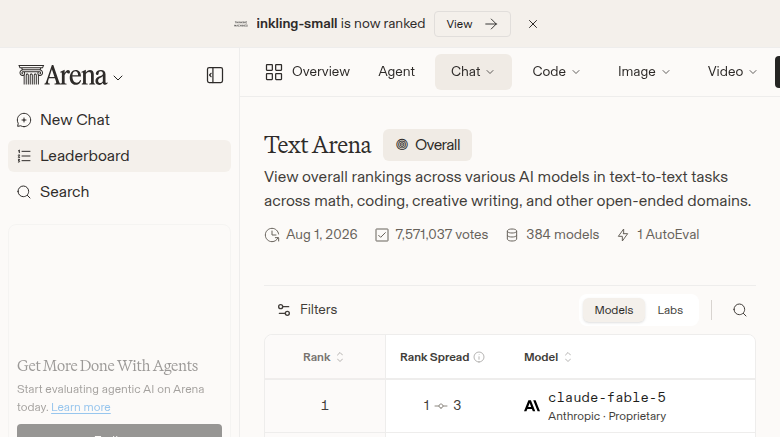Screen dimensions: 780x437
Task: Click Rank Spread info icon
Action: tap(479, 357)
